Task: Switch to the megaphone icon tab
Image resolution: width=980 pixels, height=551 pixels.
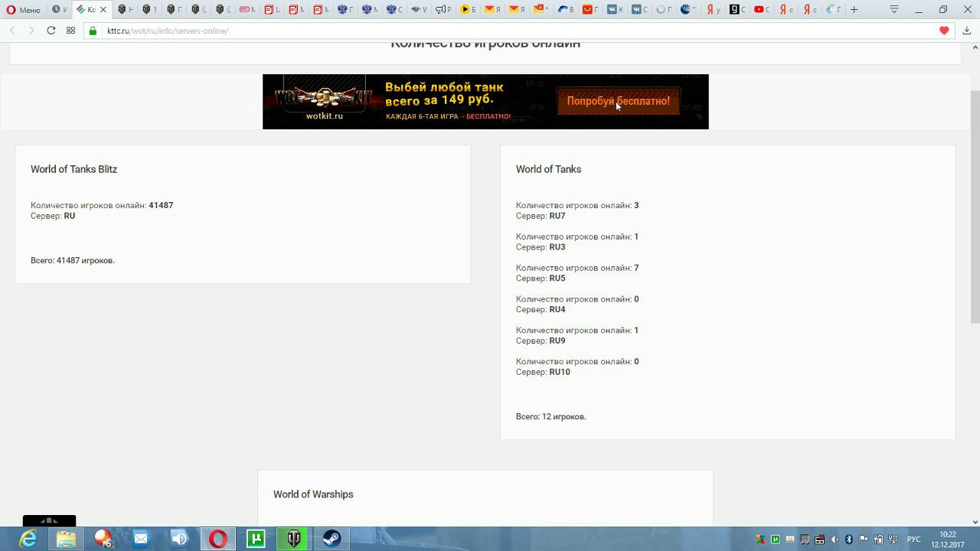Action: point(443,10)
